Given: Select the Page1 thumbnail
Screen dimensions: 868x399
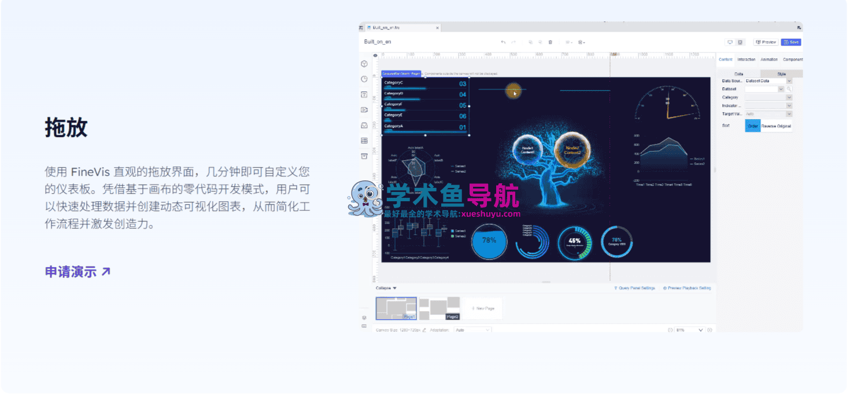Looking at the screenshot, I should (x=396, y=308).
